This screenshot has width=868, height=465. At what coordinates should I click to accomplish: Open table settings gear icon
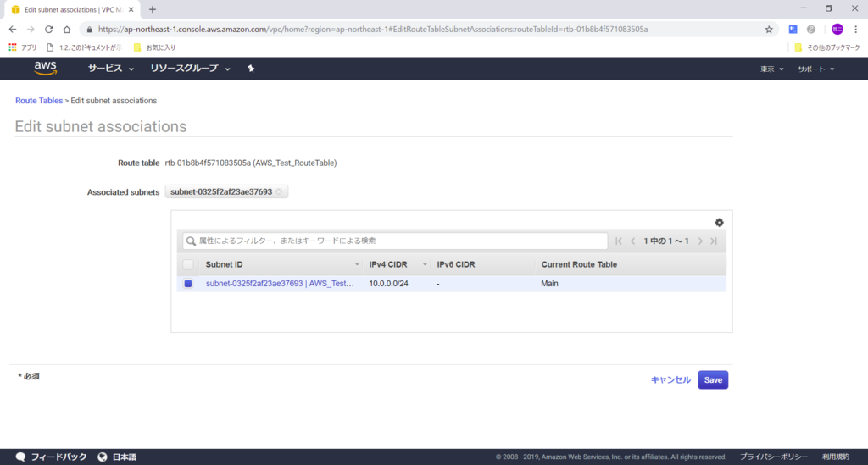[719, 222]
